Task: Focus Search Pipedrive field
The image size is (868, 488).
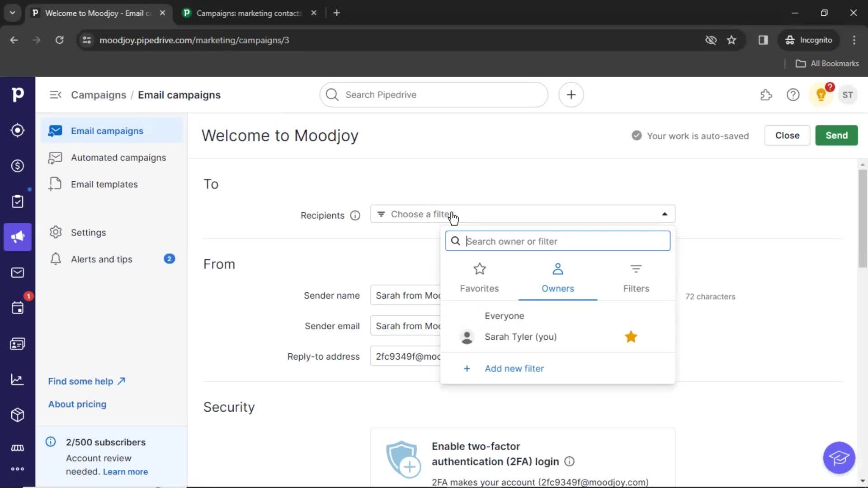Action: 434,95
